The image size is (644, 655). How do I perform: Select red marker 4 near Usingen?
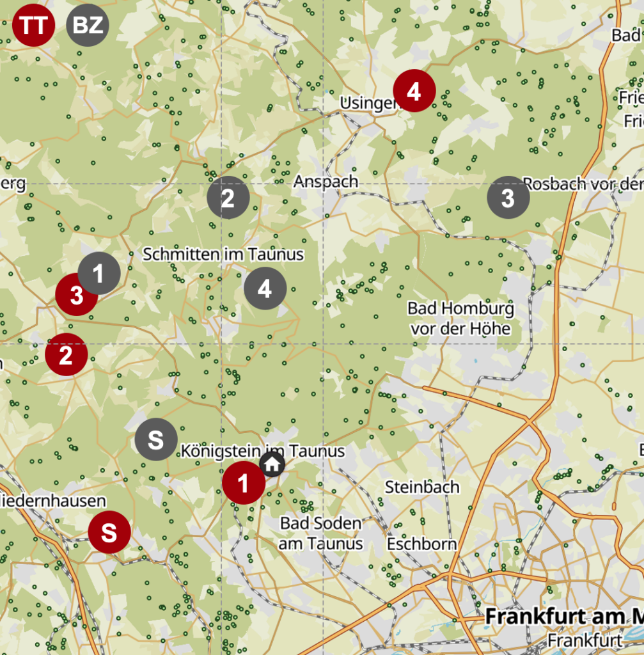pyautogui.click(x=414, y=91)
